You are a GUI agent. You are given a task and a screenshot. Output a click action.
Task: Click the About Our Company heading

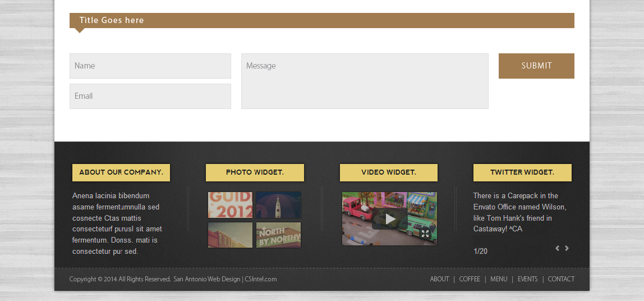pyautogui.click(x=121, y=172)
